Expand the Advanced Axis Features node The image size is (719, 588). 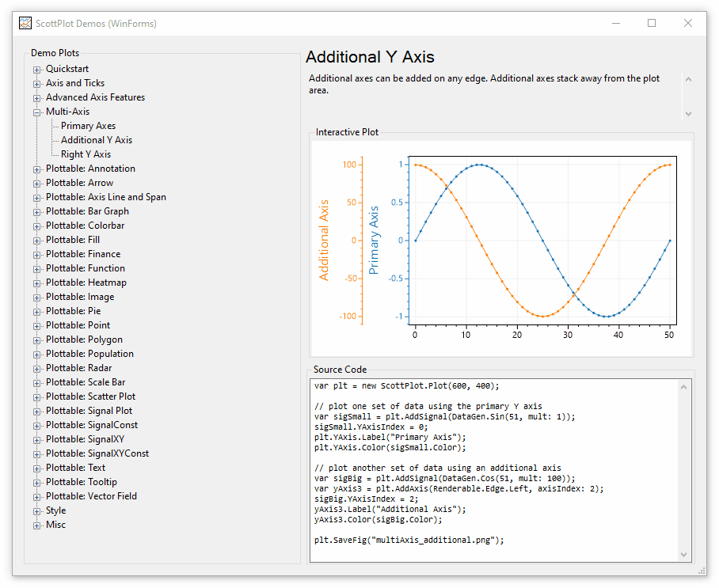[x=36, y=98]
